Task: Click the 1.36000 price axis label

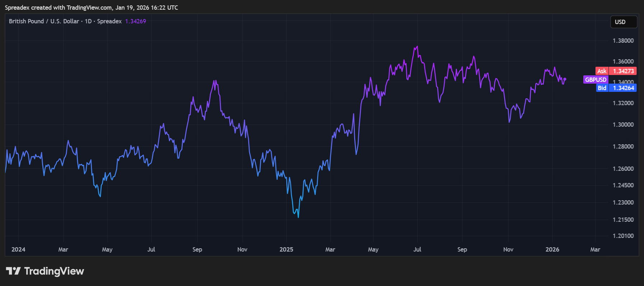Action: click(623, 61)
